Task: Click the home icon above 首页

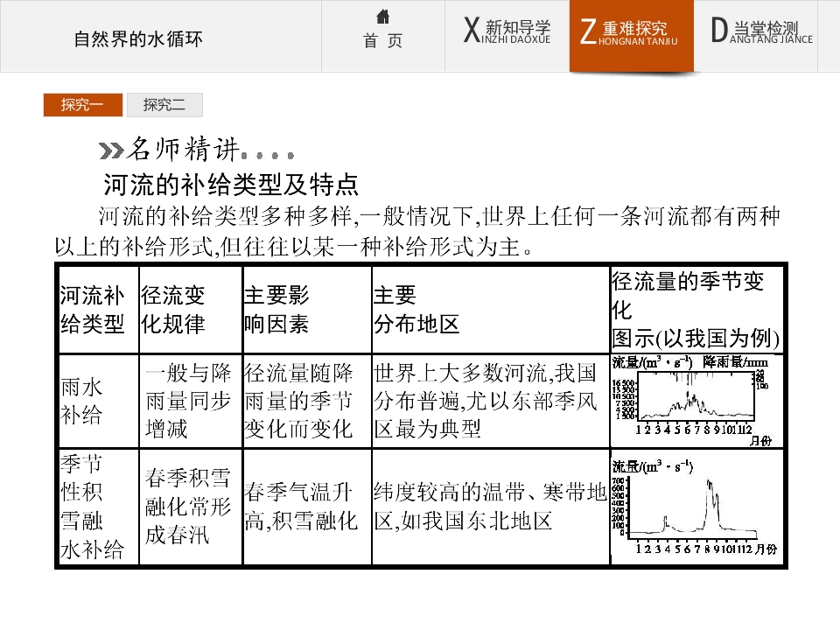Action: coord(382,17)
